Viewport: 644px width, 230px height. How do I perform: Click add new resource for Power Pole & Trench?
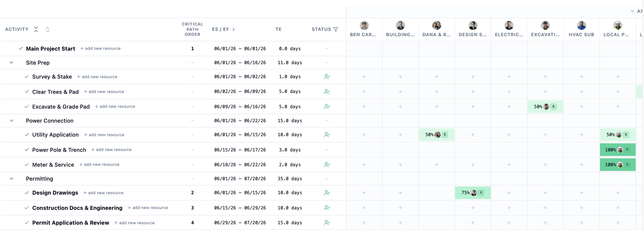(111, 150)
